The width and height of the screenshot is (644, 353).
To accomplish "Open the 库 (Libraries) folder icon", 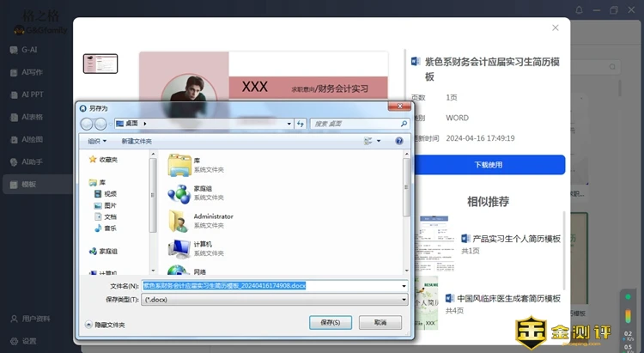I will tap(179, 164).
